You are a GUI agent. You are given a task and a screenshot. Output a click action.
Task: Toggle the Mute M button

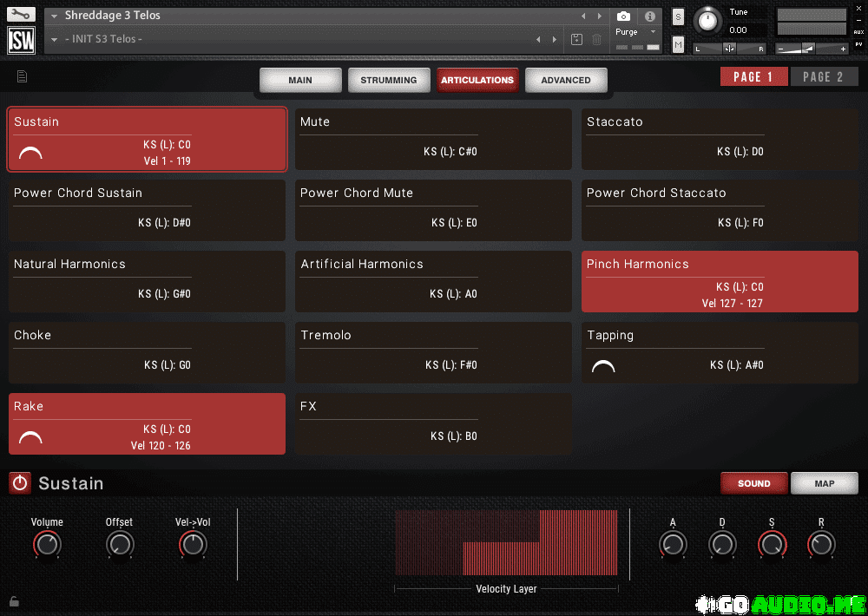678,44
